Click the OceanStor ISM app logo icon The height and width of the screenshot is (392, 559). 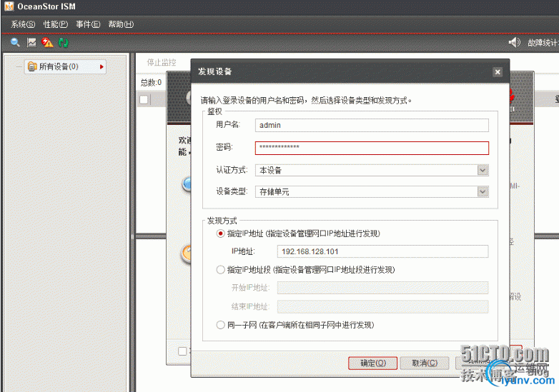[x=9, y=6]
